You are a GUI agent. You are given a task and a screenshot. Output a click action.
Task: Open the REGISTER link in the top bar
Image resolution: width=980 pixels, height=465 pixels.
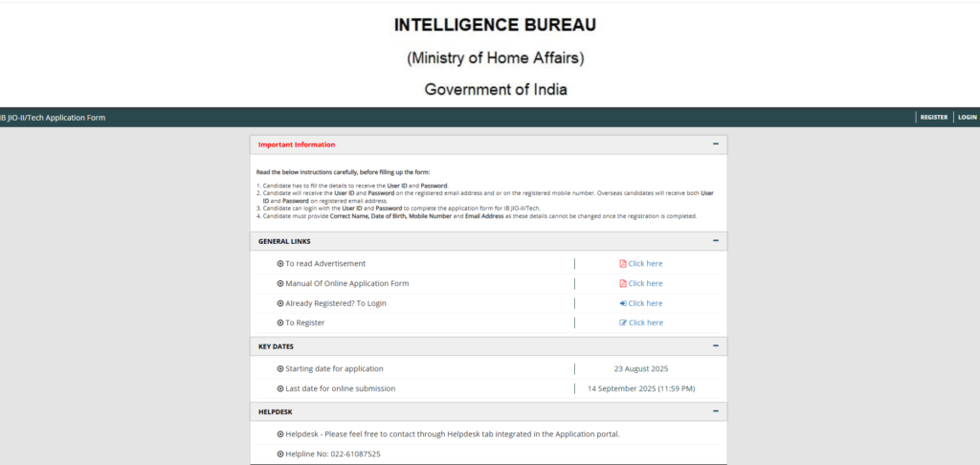tap(933, 118)
